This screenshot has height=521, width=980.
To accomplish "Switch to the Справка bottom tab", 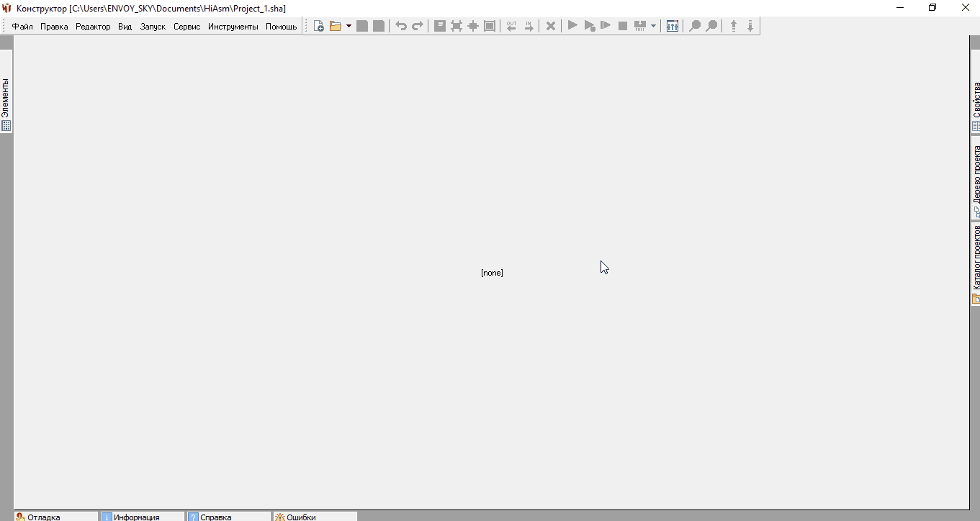I will pos(229,517).
